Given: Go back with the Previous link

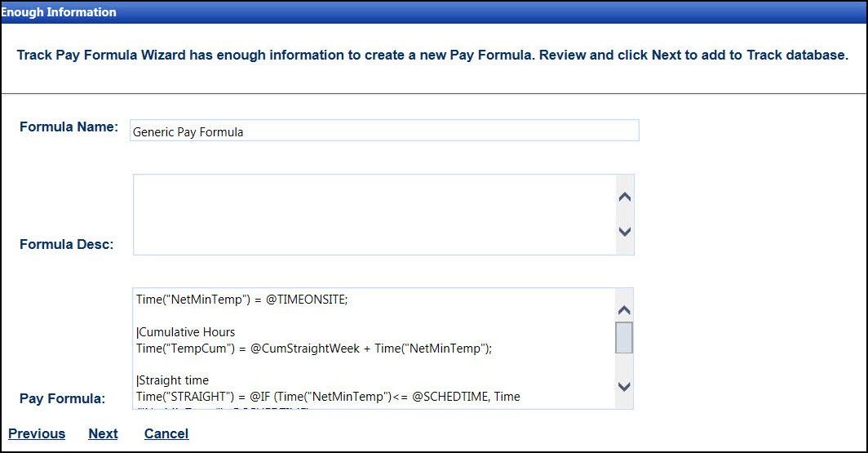Looking at the screenshot, I should tap(37, 433).
